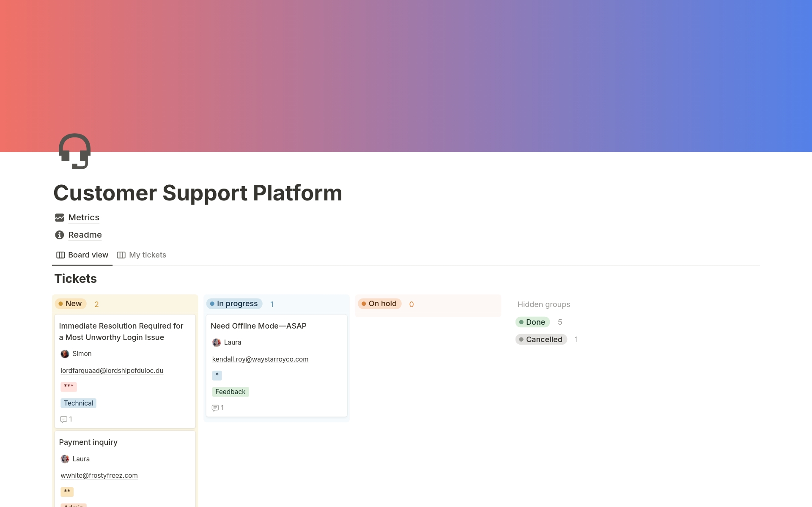
Task: Click Laura's avatar on the Payment inquiry card
Action: [x=65, y=459]
